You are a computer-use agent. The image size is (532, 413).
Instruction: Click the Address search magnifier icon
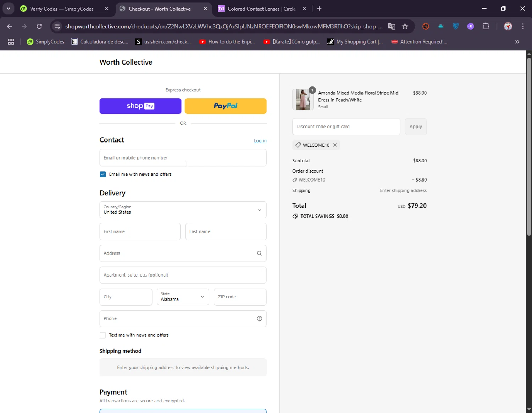coord(260,253)
